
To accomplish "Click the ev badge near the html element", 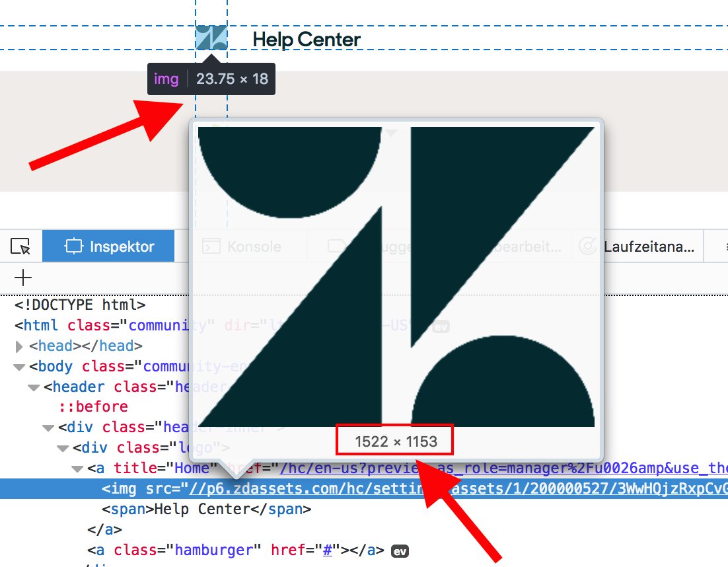I will click(x=441, y=325).
